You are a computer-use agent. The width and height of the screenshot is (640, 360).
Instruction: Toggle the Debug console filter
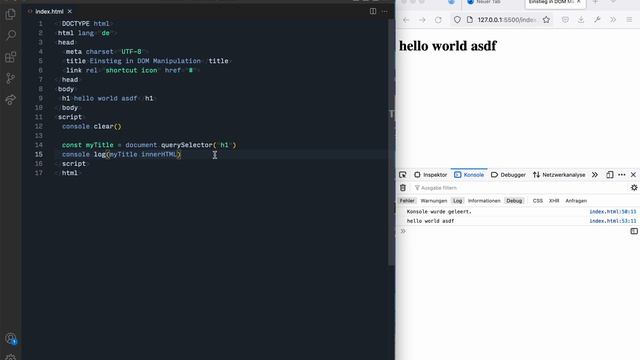[x=514, y=201]
